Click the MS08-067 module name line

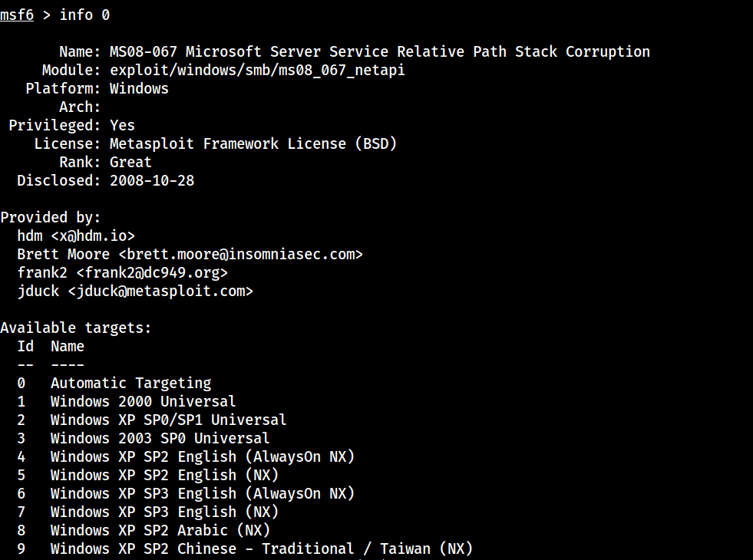click(379, 51)
